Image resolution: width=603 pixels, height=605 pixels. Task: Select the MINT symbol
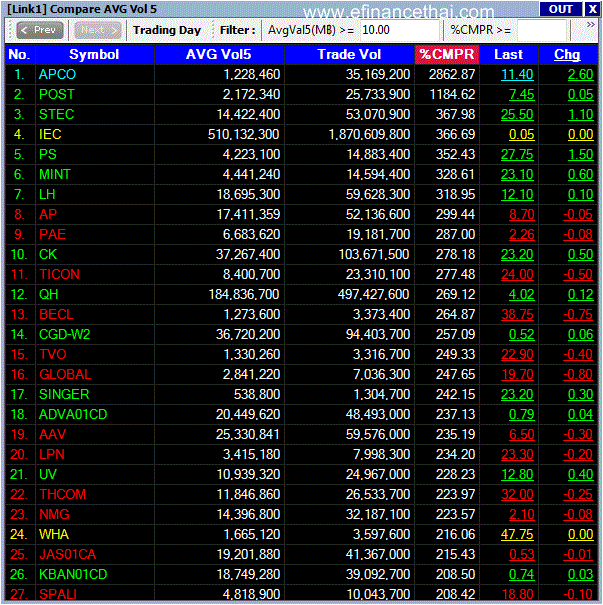[55, 174]
